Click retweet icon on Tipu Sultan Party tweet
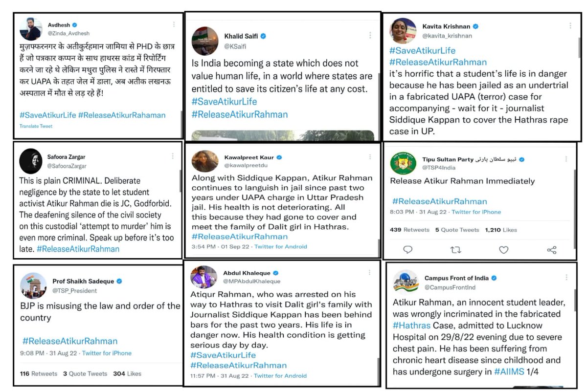Viewport: 587px width, 392px height. click(x=455, y=250)
